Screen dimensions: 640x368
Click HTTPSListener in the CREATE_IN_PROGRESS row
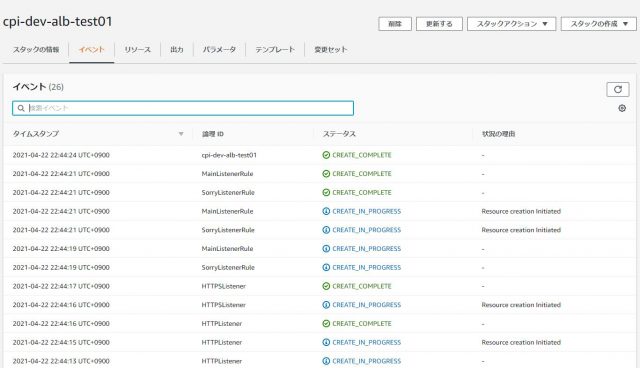(x=224, y=305)
